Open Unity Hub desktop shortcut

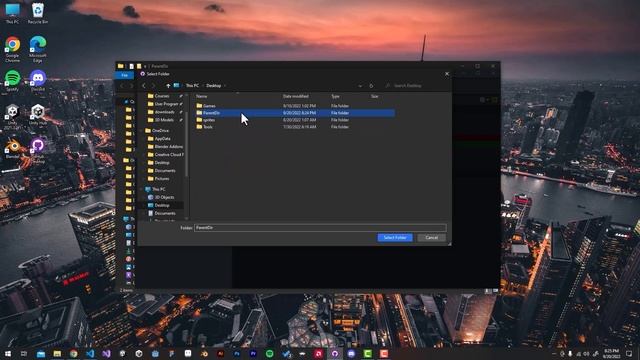click(x=38, y=115)
